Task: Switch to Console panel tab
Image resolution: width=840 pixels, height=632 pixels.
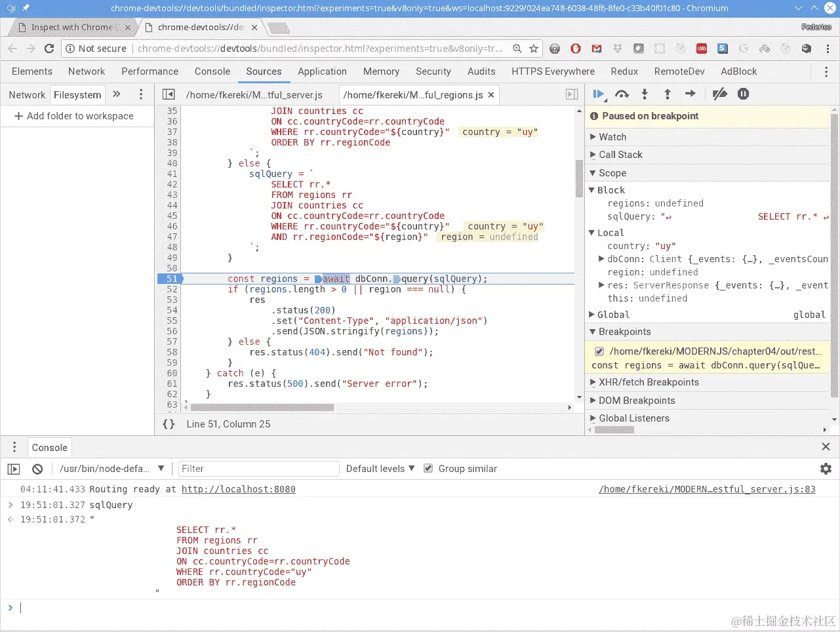Action: point(212,71)
